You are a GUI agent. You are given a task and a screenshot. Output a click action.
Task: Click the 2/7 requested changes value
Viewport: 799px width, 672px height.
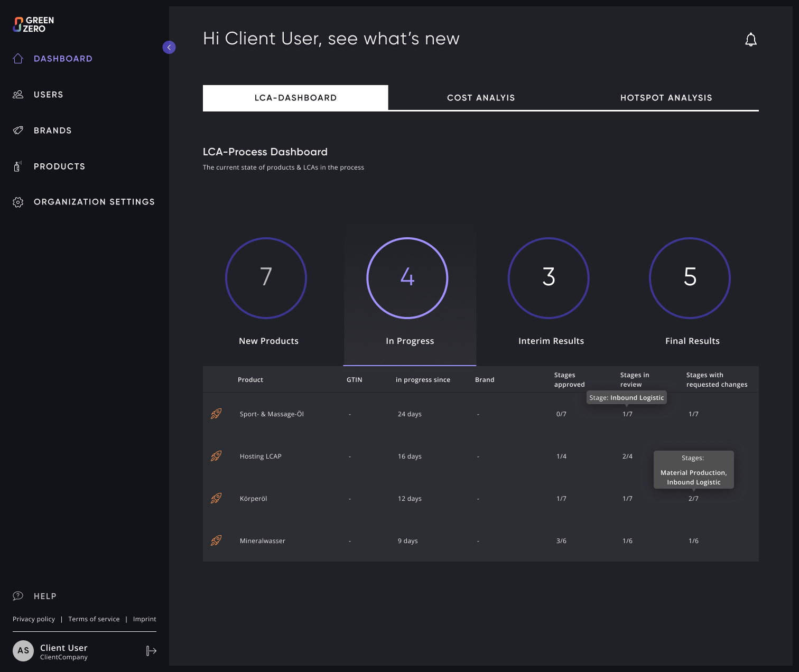(x=693, y=499)
